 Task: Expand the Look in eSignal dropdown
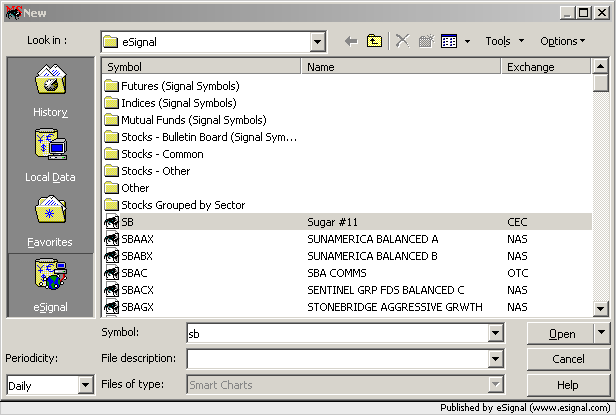click(x=317, y=41)
